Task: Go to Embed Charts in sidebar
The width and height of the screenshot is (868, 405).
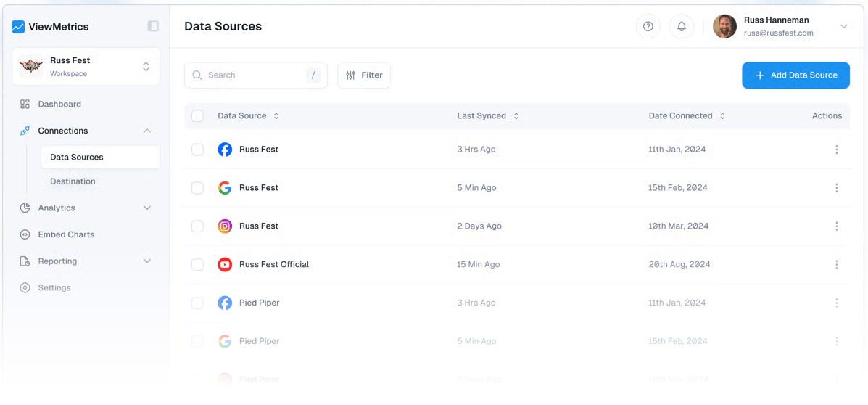Action: (66, 235)
